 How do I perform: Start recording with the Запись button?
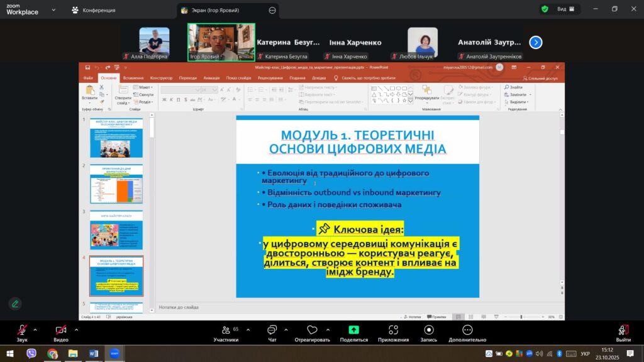[x=429, y=331]
